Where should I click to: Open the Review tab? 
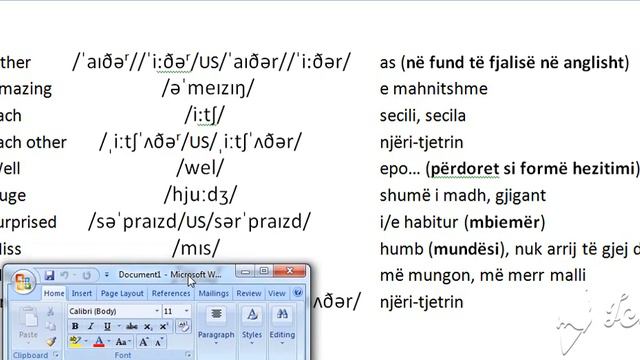tap(249, 293)
